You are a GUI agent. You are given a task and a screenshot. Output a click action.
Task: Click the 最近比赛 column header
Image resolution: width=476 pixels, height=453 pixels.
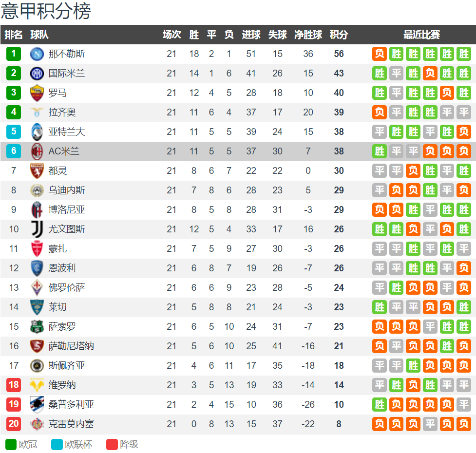click(x=421, y=35)
